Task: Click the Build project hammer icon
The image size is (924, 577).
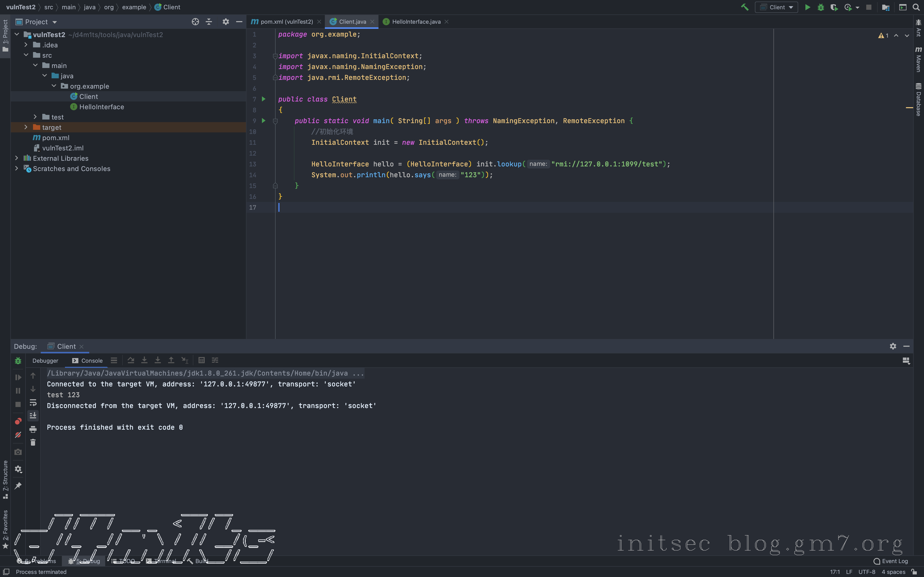Action: [x=745, y=7]
